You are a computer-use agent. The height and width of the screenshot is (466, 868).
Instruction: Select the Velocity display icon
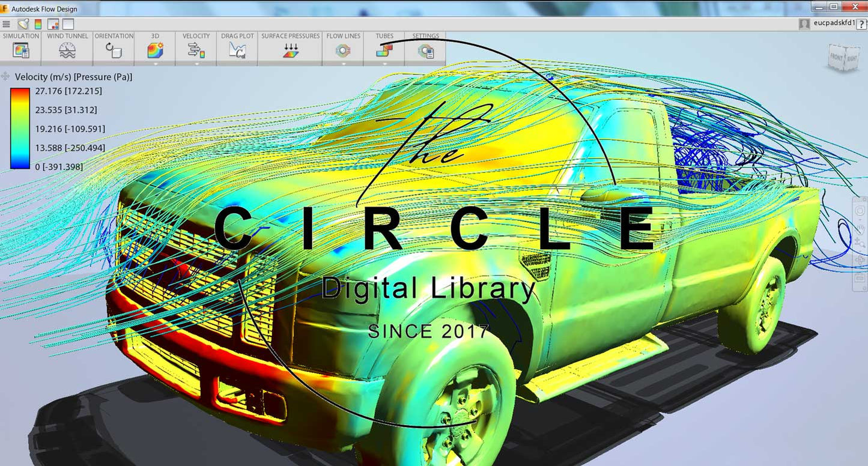coord(196,50)
